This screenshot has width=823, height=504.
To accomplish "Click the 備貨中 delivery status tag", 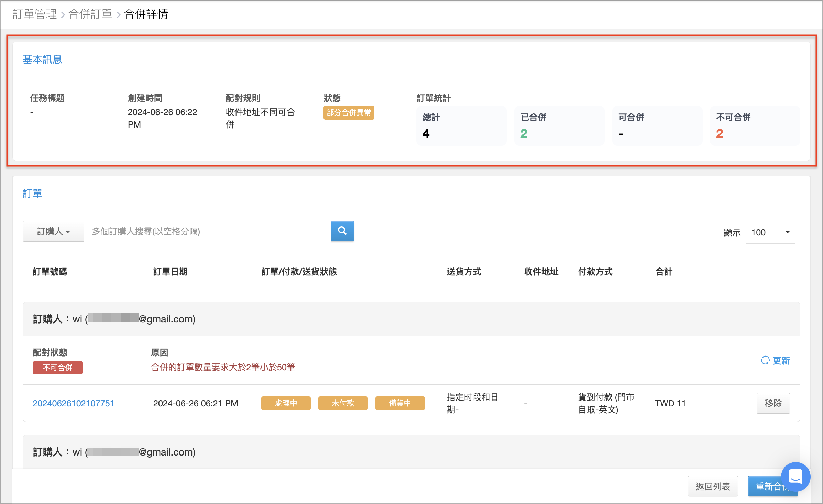I will click(400, 403).
